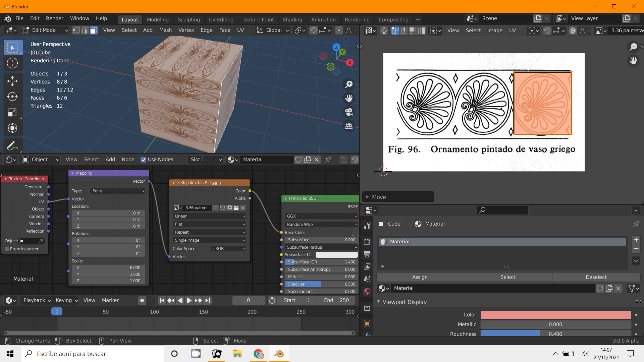Open the Edit Mode dropdown
This screenshot has width=644, height=362.
[x=45, y=31]
